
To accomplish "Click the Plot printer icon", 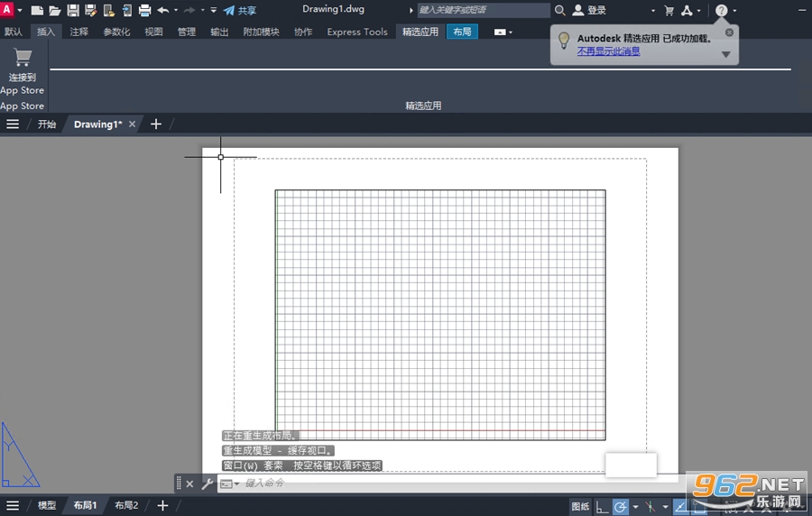I will pyautogui.click(x=145, y=10).
